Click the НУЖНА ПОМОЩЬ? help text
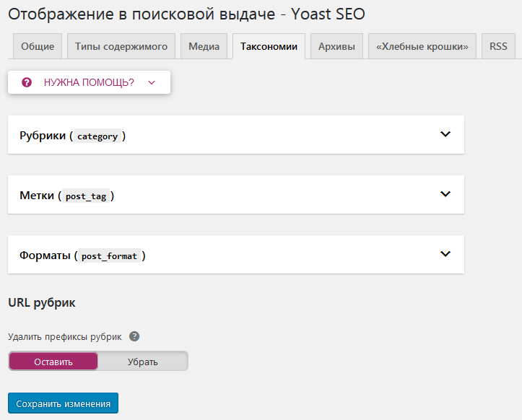Image resolution: width=522 pixels, height=420 pixels. click(x=89, y=82)
